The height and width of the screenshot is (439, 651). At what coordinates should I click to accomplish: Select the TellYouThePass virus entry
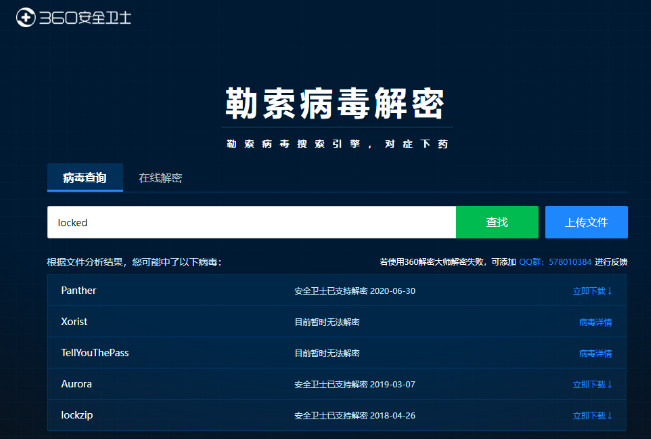(x=95, y=353)
